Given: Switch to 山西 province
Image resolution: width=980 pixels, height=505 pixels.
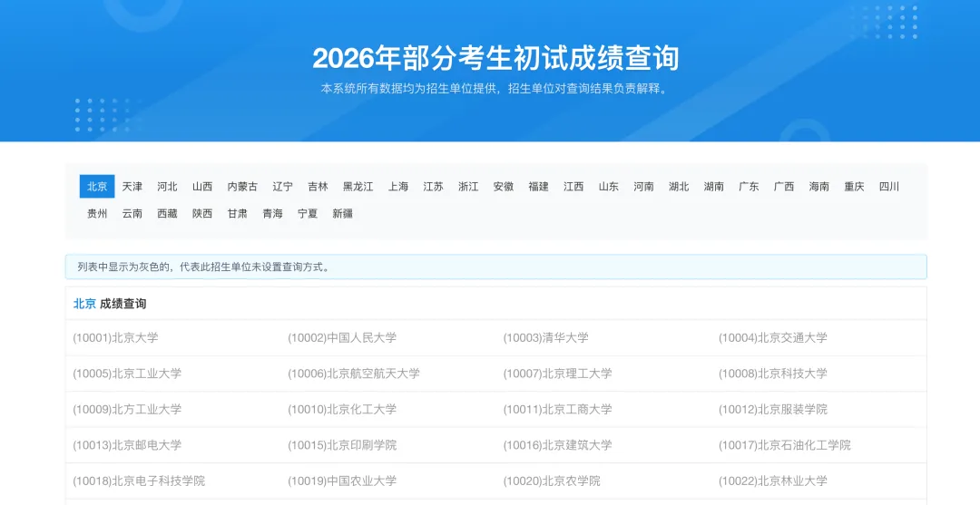Looking at the screenshot, I should (201, 186).
